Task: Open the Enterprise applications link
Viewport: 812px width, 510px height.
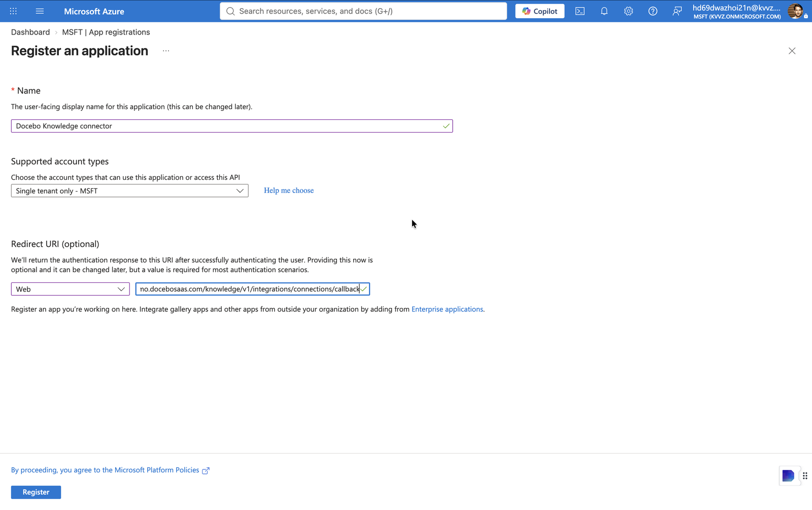Action: pos(447,309)
